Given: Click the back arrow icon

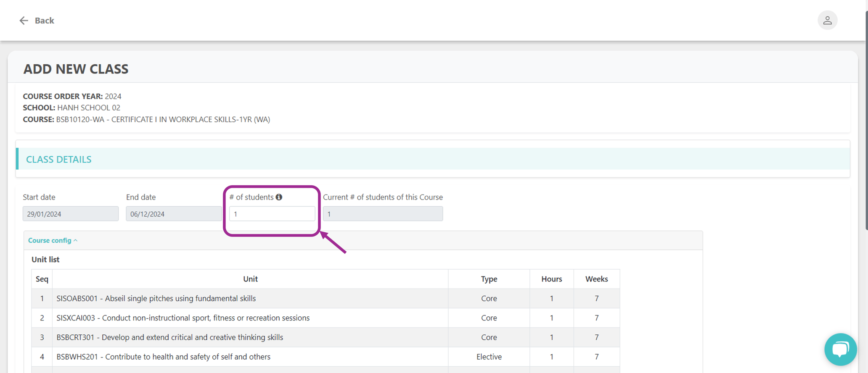Looking at the screenshot, I should (24, 21).
